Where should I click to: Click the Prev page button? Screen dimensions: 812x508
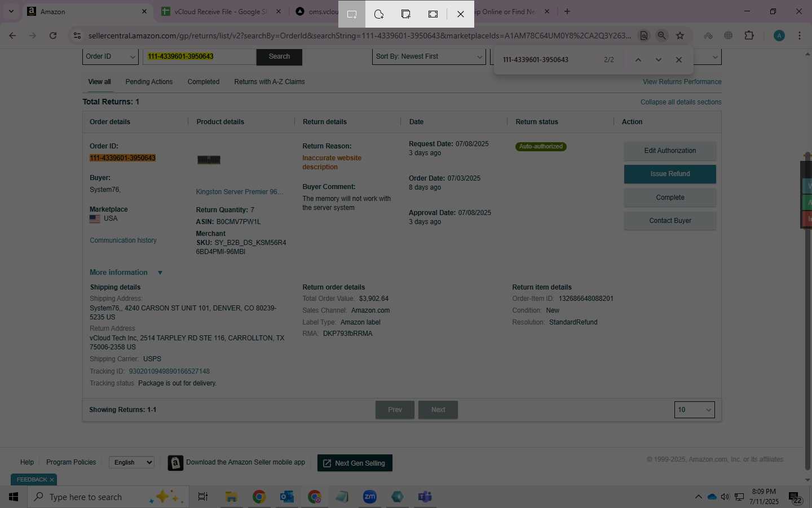point(395,410)
